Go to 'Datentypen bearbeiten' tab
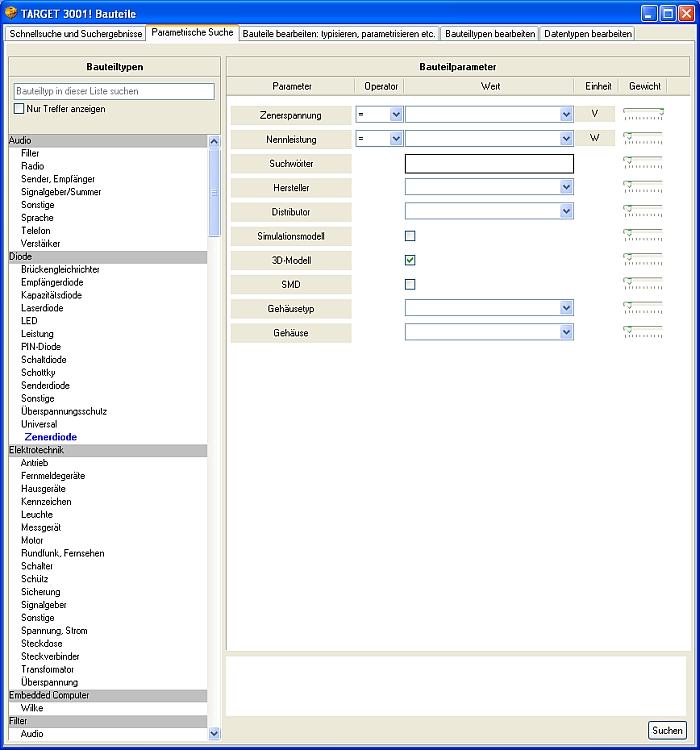 pos(587,33)
